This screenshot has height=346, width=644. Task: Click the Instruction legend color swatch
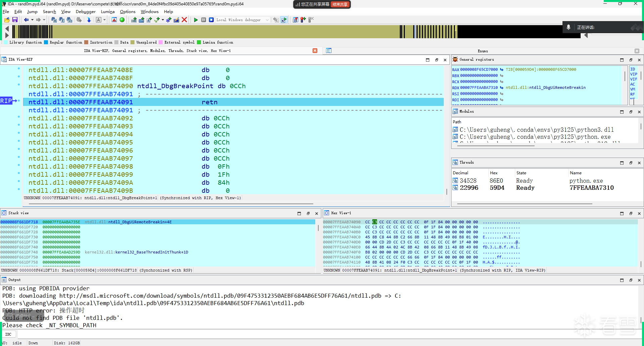[x=86, y=42]
